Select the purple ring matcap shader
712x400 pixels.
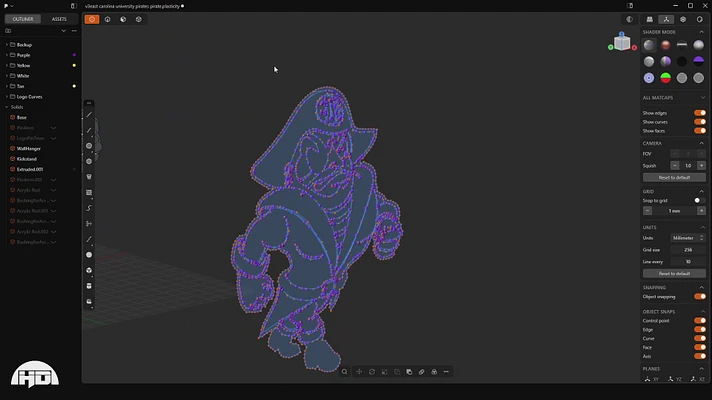tap(649, 78)
